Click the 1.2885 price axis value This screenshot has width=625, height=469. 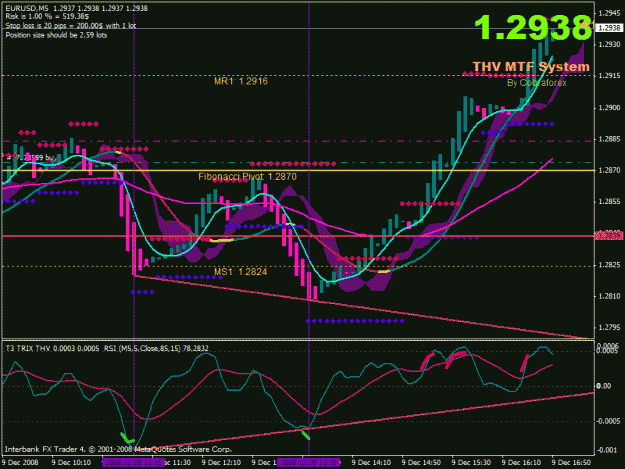pos(609,139)
